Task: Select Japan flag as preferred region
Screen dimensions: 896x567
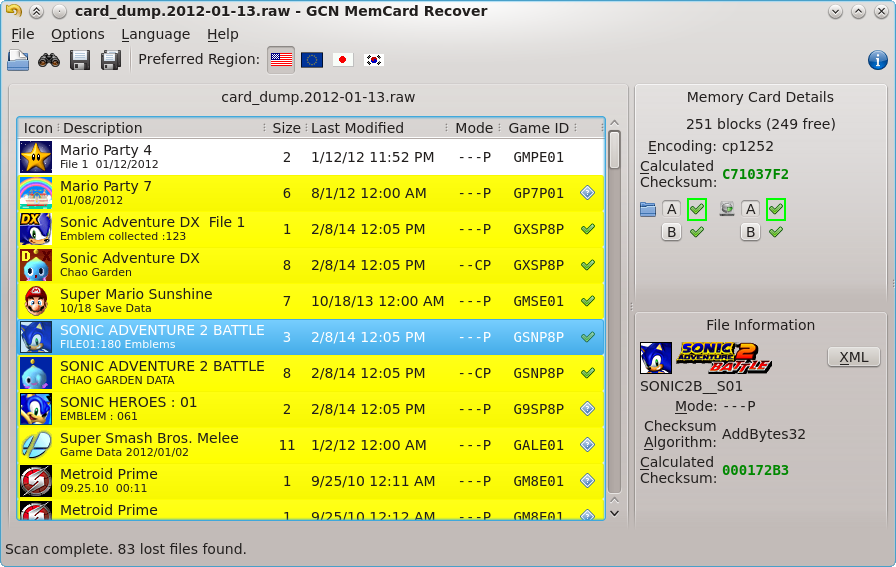Action: point(343,60)
